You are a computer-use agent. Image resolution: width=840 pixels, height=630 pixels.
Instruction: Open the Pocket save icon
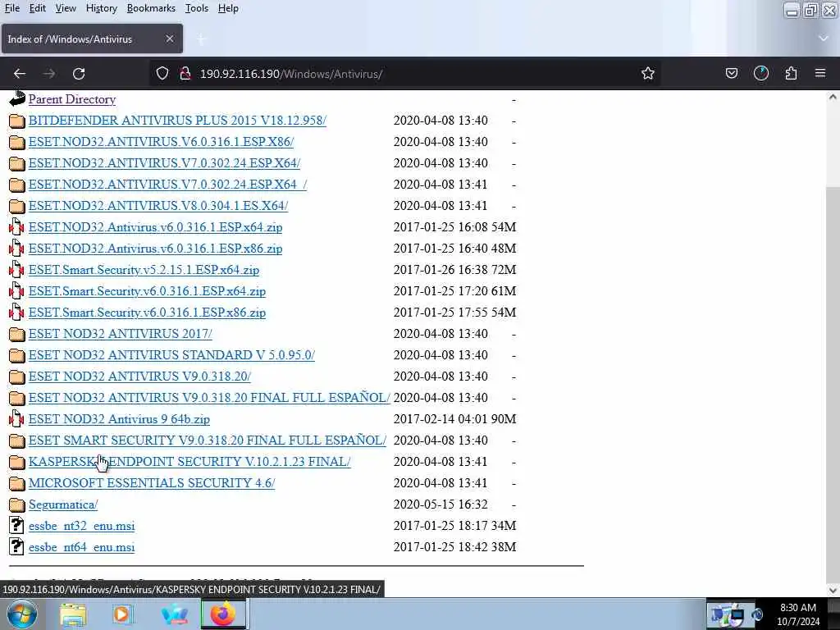tap(731, 73)
